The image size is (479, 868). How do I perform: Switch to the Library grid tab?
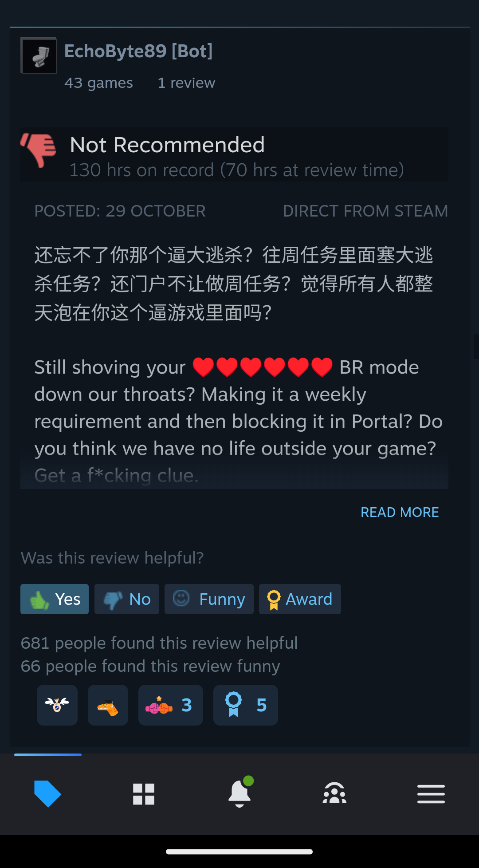click(144, 794)
